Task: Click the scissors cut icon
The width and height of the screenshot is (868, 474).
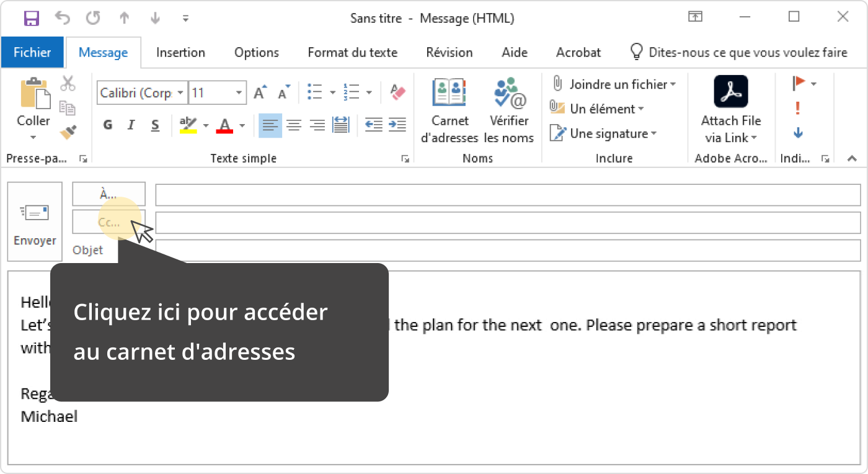Action: [68, 83]
